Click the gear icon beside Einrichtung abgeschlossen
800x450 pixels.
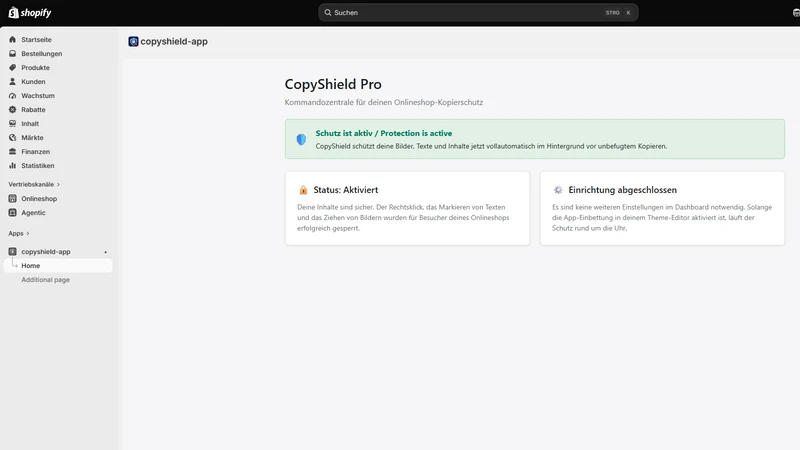(558, 190)
